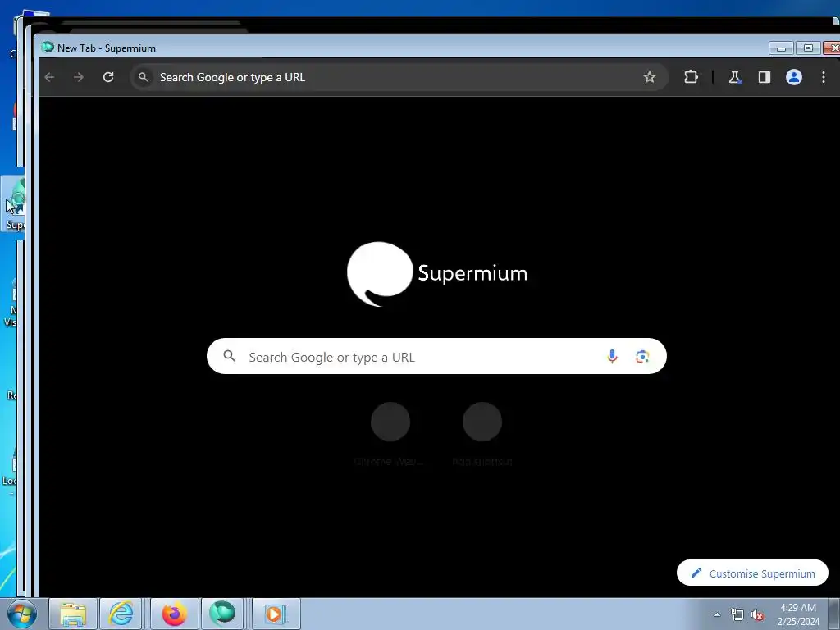840x630 pixels.
Task: Go forward using the forward arrow
Action: (x=79, y=77)
